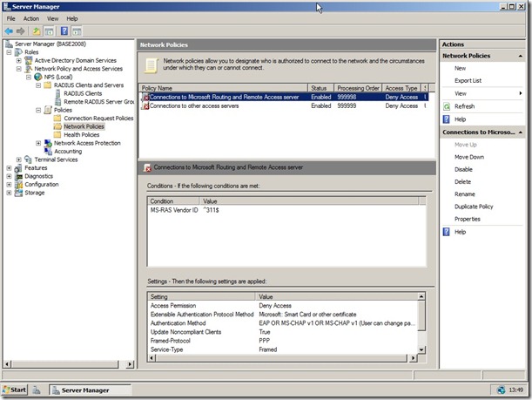Select Connections to other access servers policy
The height and width of the screenshot is (400, 532).
(285, 106)
